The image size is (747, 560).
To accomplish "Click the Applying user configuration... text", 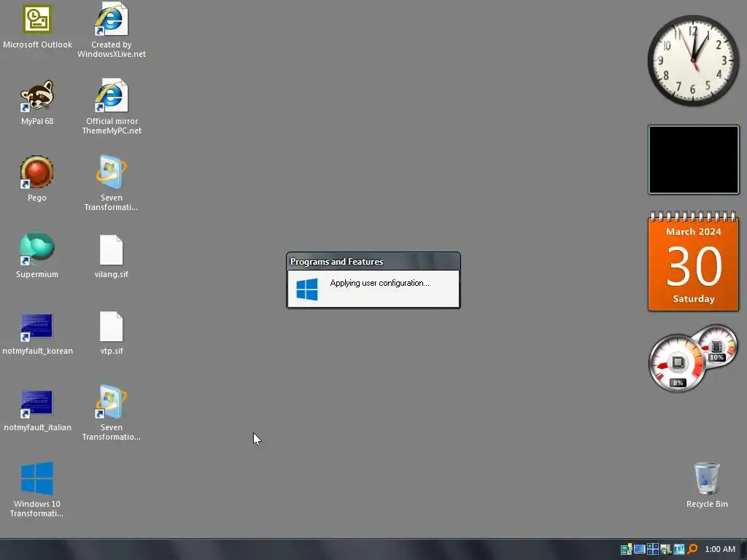I will [379, 283].
